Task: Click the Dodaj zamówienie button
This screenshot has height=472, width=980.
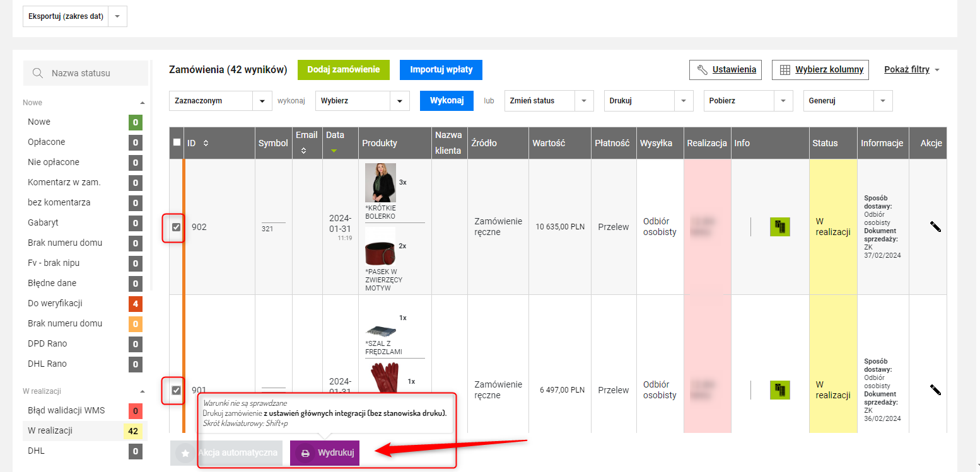Action: click(x=344, y=70)
